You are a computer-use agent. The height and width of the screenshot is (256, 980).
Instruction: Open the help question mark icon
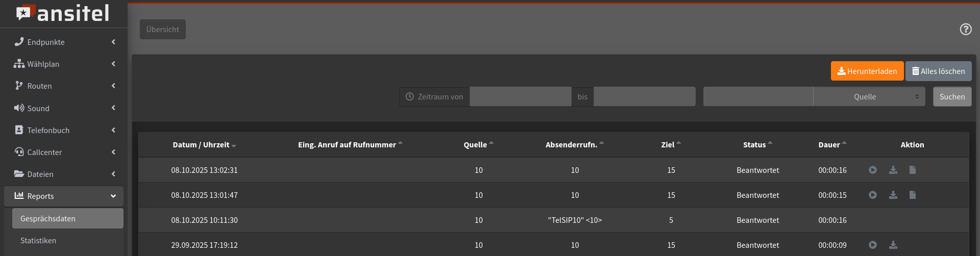[x=965, y=30]
